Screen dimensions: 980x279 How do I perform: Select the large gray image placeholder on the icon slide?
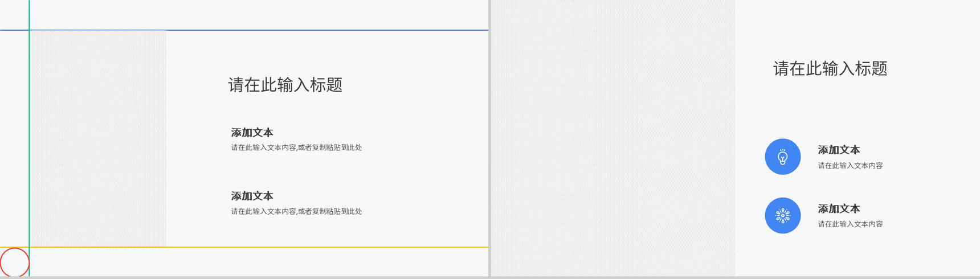tap(613, 138)
